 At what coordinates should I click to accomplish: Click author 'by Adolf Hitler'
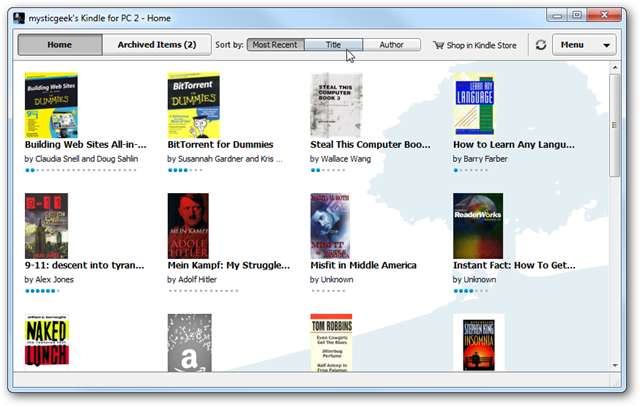click(192, 280)
